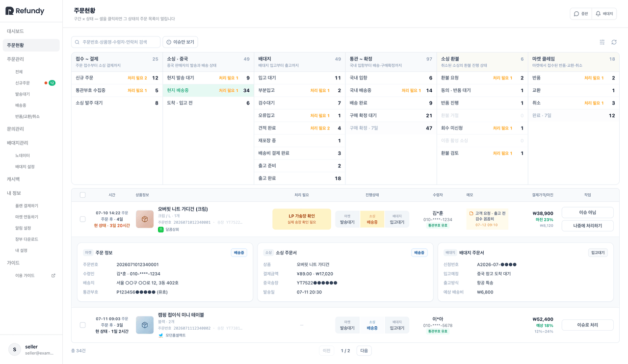This screenshot has width=628, height=364.
Task: Click the seller avatar circle
Action: click(15, 349)
